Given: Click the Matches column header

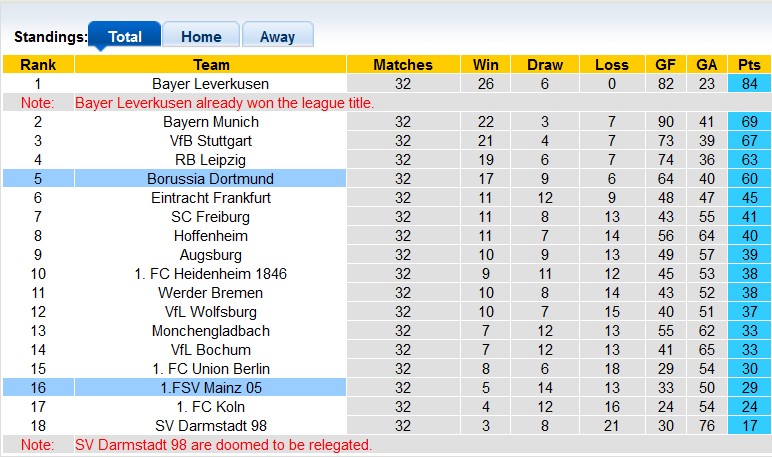Looking at the screenshot, I should click(402, 65).
